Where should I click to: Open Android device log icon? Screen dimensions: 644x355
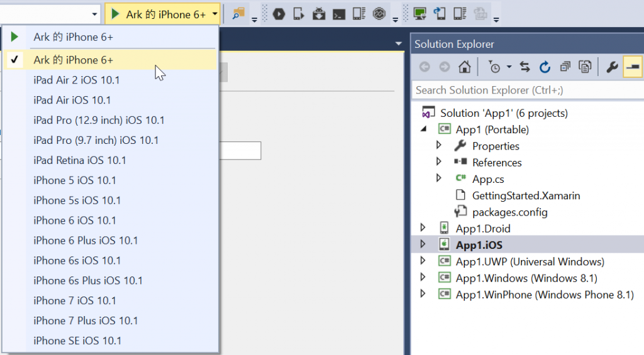coord(359,14)
